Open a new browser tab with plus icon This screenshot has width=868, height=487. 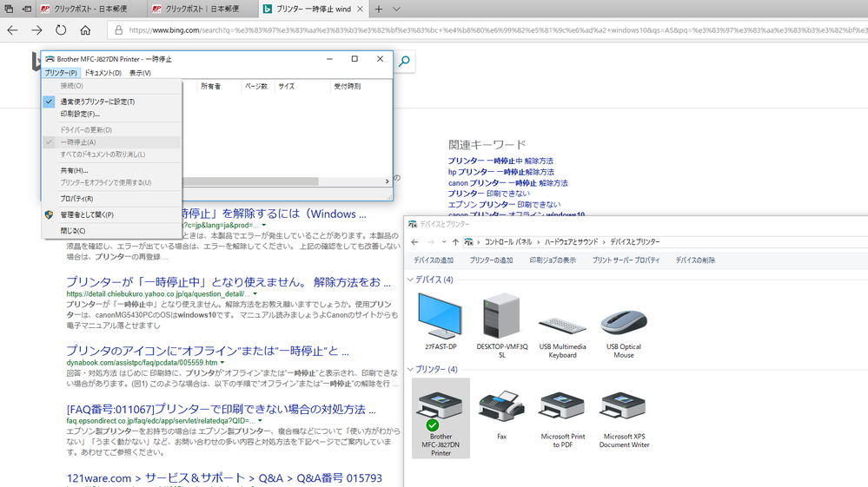pyautogui.click(x=379, y=9)
